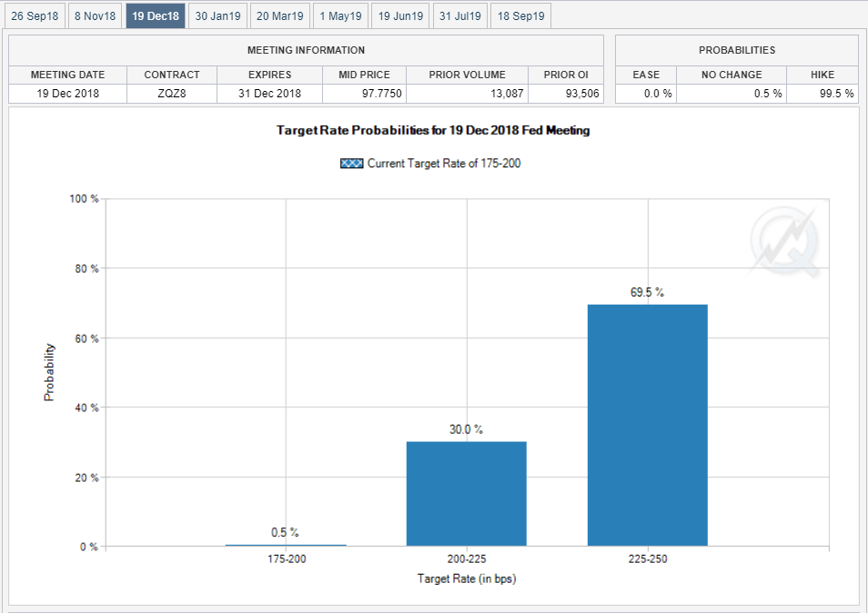The image size is (868, 613).
Task: Click the EASE probability header
Action: pos(646,75)
